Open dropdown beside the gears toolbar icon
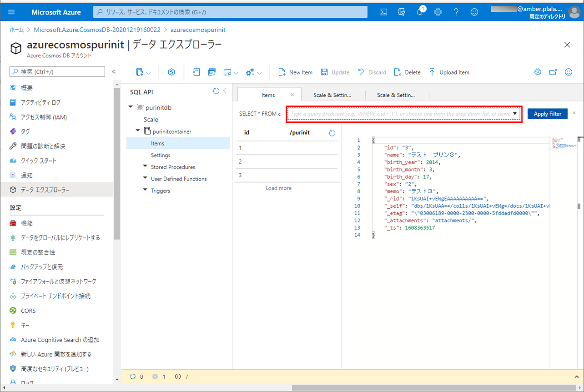Viewport: 584px width, 392px height. coord(259,73)
